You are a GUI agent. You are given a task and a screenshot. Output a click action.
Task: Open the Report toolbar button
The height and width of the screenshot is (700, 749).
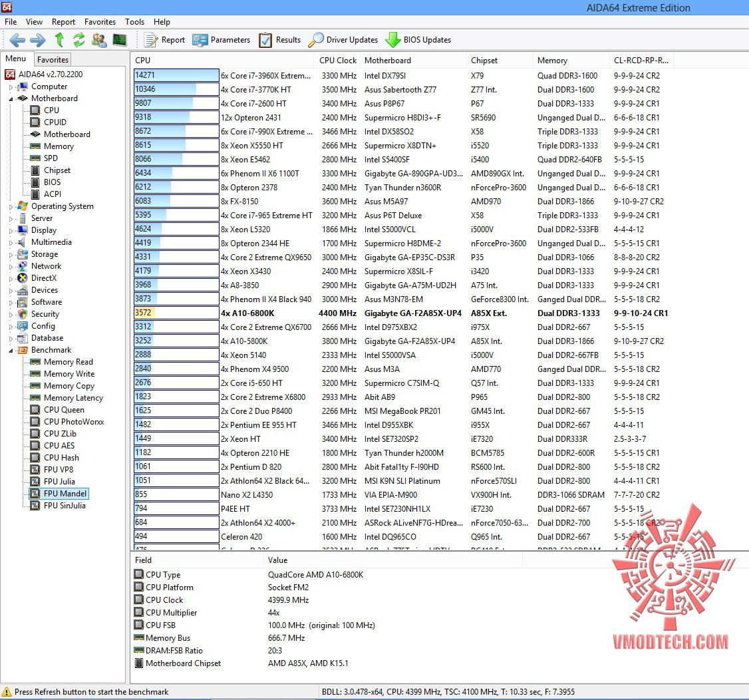tap(164, 40)
